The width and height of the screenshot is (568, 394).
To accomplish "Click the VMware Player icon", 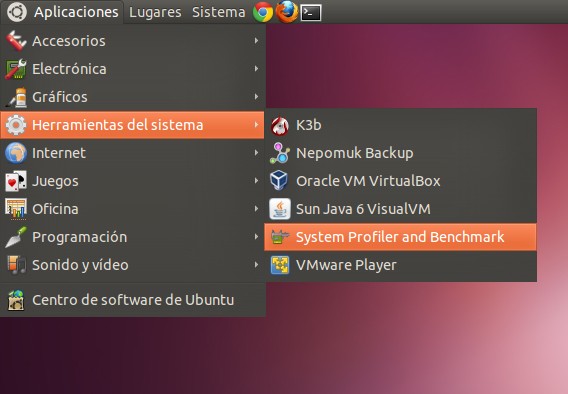I will (x=280, y=265).
